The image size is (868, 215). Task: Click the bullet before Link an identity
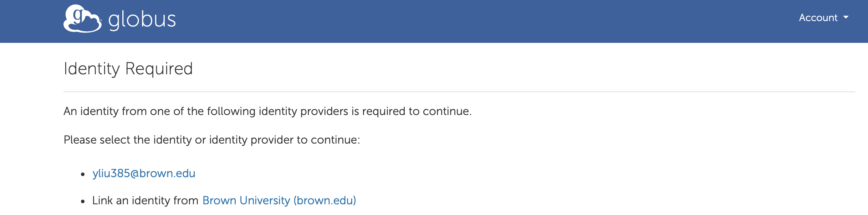(83, 201)
